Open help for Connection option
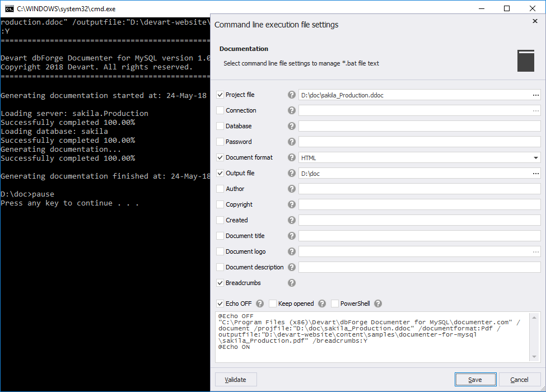This screenshot has height=392, width=546. click(292, 110)
